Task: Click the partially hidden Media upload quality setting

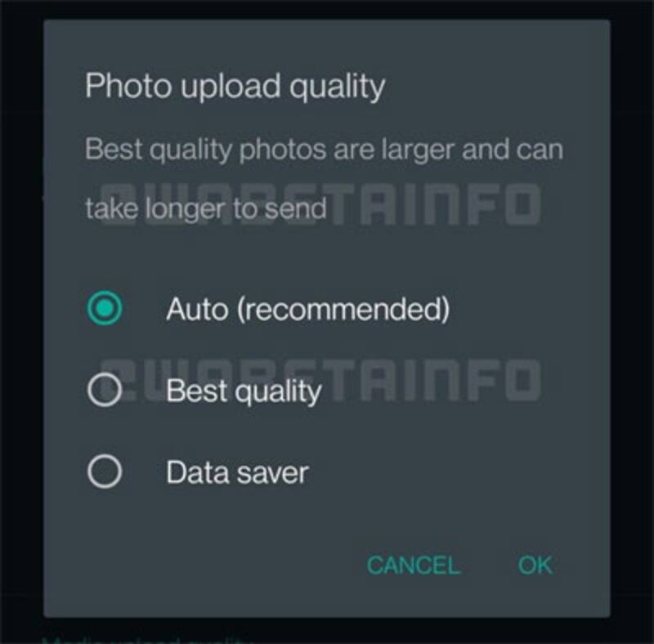Action: point(148,639)
